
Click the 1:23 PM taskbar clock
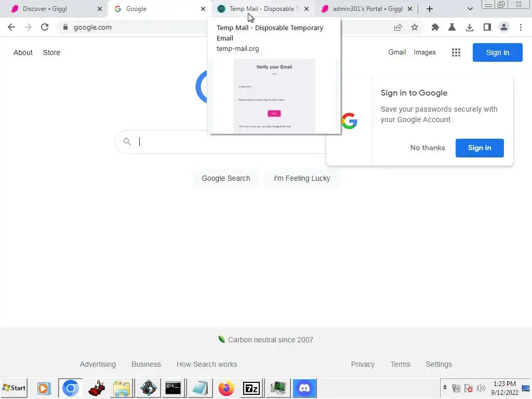pos(504,384)
